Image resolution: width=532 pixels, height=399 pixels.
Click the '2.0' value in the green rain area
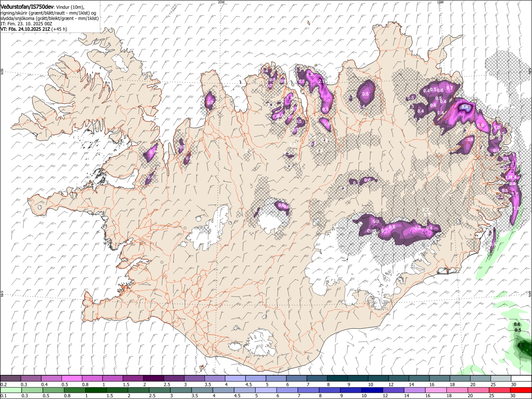click(x=521, y=345)
